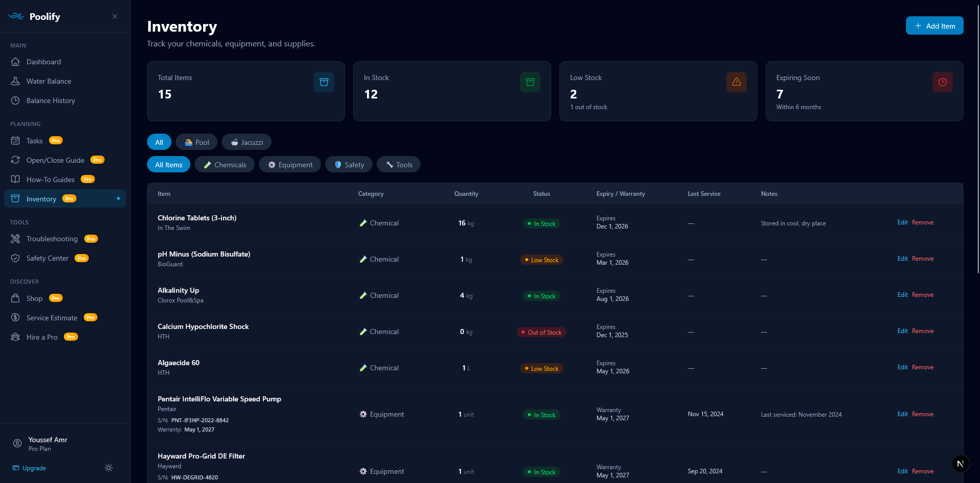Remove the Pentair IntelliFlo Pump item

coord(923,414)
